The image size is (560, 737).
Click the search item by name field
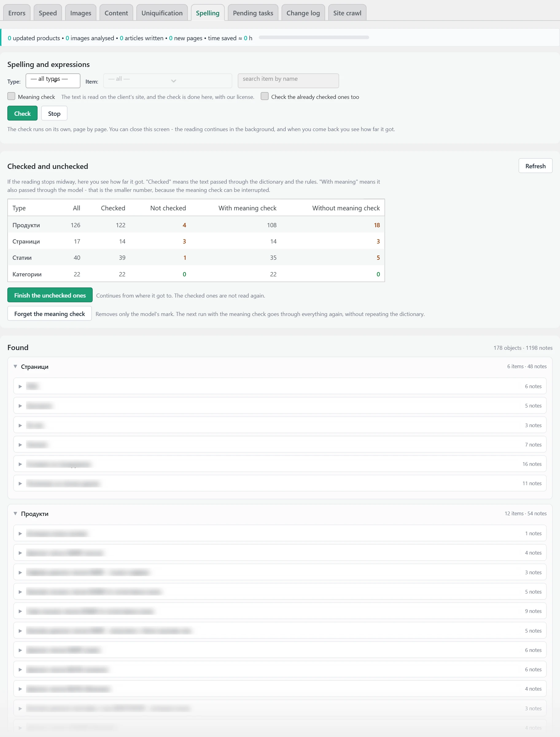click(288, 81)
